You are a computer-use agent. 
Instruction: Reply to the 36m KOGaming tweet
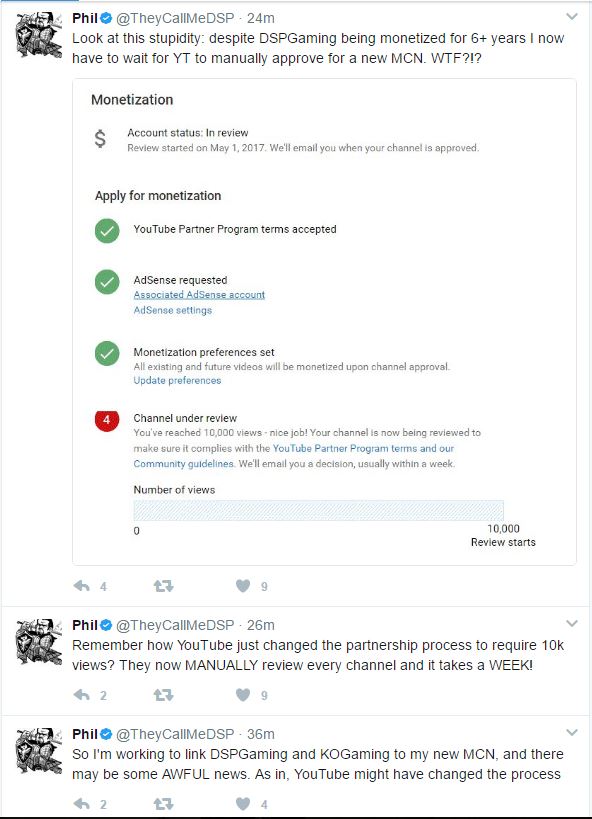[82, 803]
